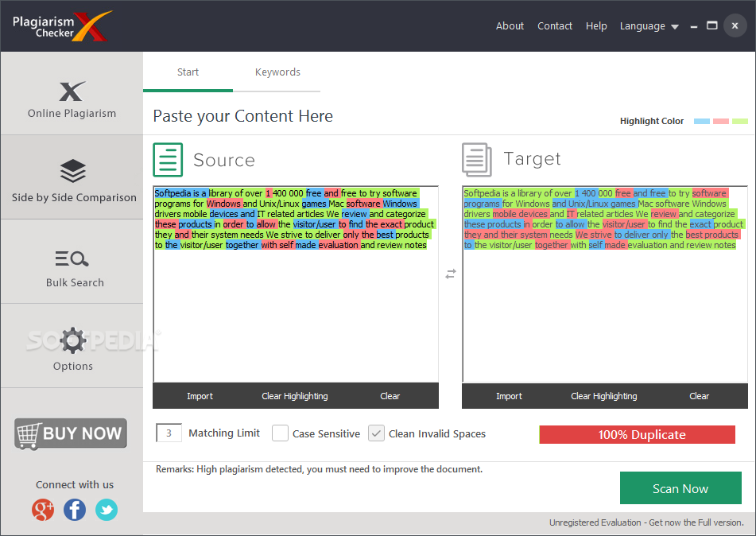Minimize the Plagiarism Checker window
756x536 pixels.
[694, 26]
